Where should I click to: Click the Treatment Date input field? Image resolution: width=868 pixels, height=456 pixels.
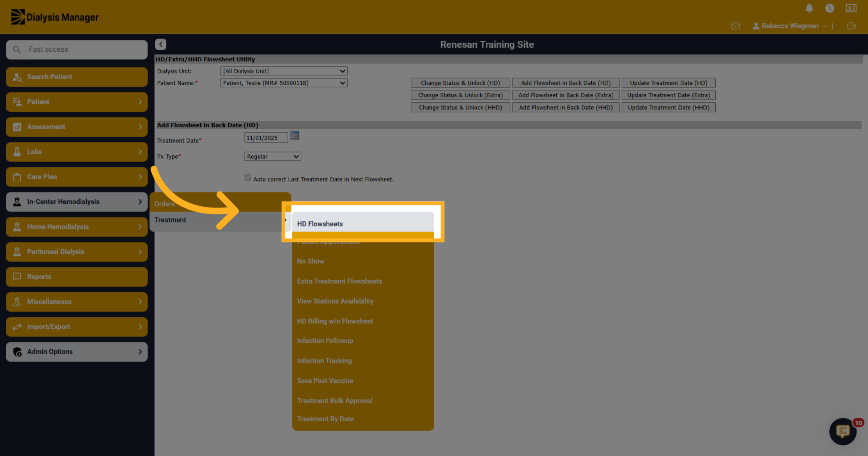tap(266, 138)
